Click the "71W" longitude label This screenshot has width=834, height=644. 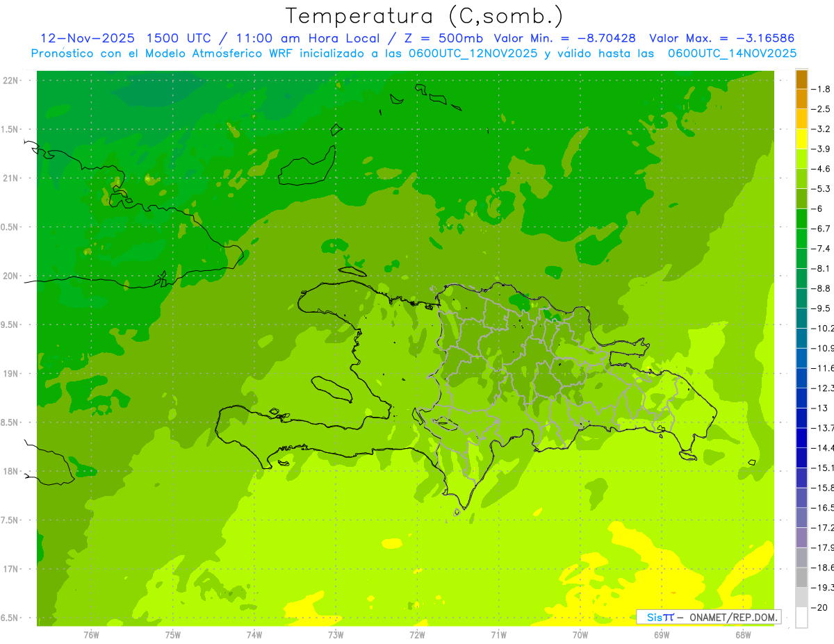click(x=498, y=635)
